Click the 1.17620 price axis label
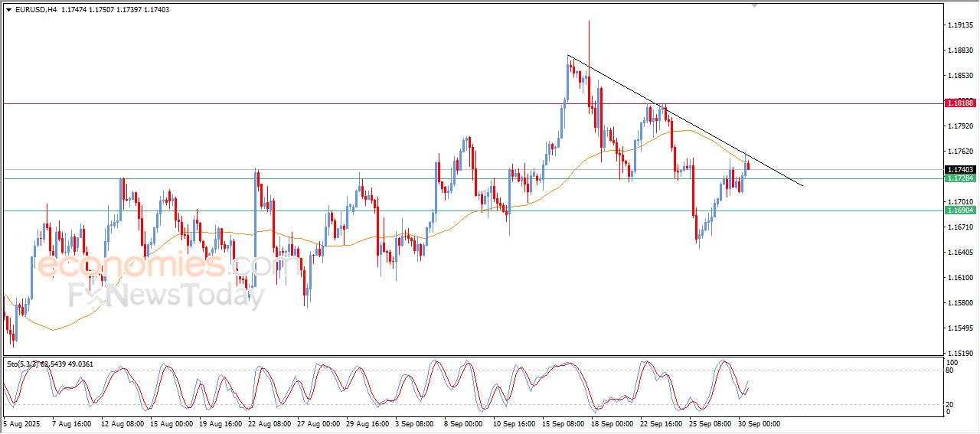 coord(960,152)
